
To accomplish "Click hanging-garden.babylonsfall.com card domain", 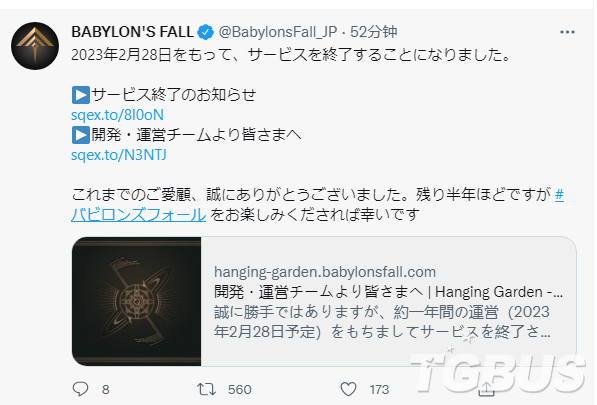I will tap(325, 272).
